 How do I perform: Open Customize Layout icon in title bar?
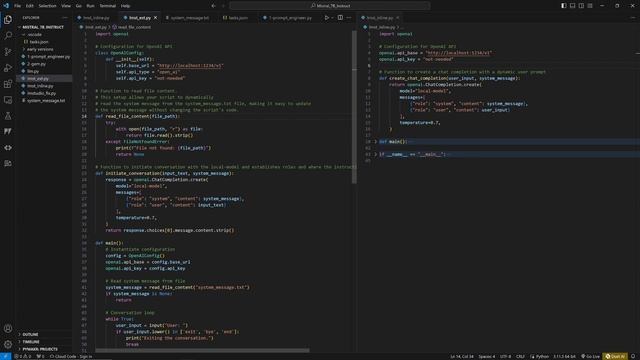click(590, 6)
